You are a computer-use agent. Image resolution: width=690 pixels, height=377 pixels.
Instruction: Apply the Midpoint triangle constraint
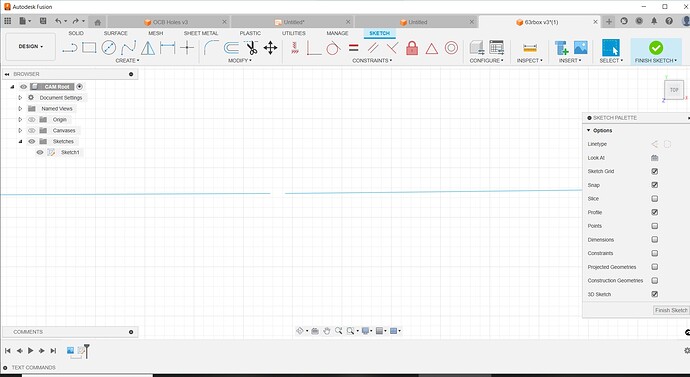[432, 48]
